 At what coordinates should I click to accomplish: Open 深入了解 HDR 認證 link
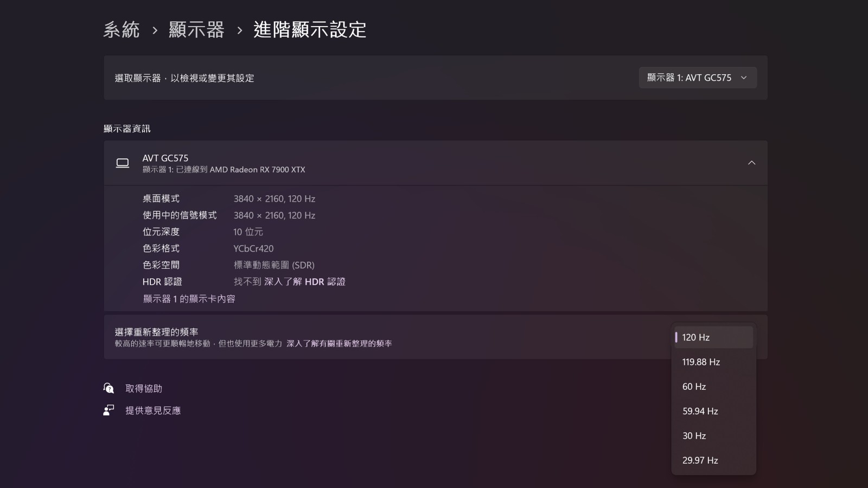(305, 282)
